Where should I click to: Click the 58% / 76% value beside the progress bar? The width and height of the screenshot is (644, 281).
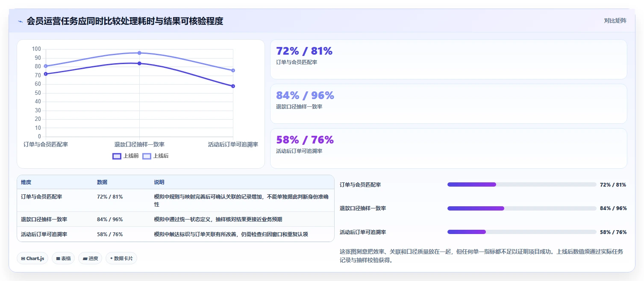coord(613,232)
